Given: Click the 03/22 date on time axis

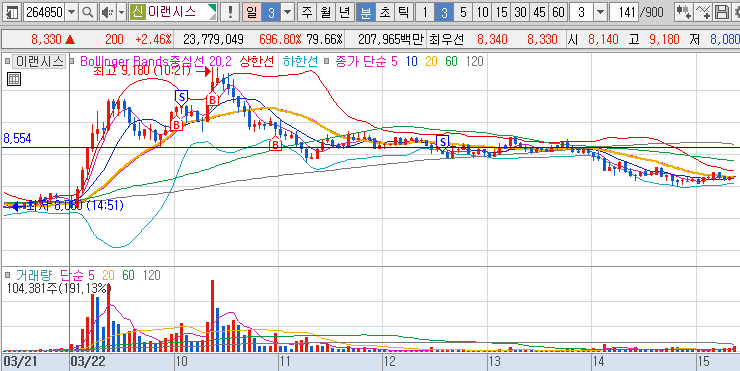Looking at the screenshot, I should (87, 361).
